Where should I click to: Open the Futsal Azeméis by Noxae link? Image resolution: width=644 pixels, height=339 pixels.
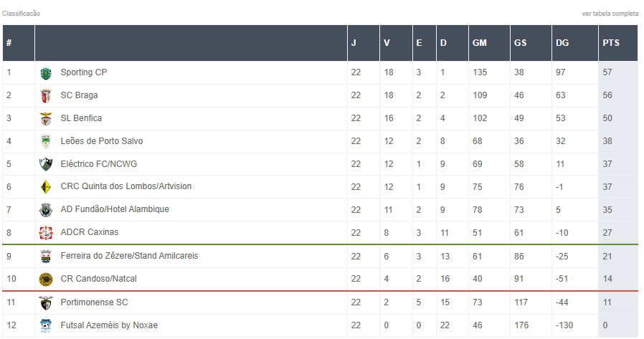click(x=109, y=325)
